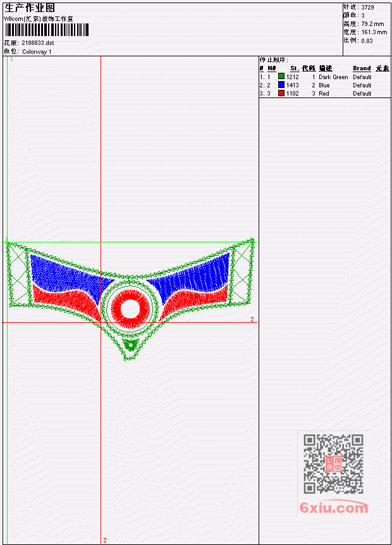Click the Dark Green description

(x=333, y=77)
